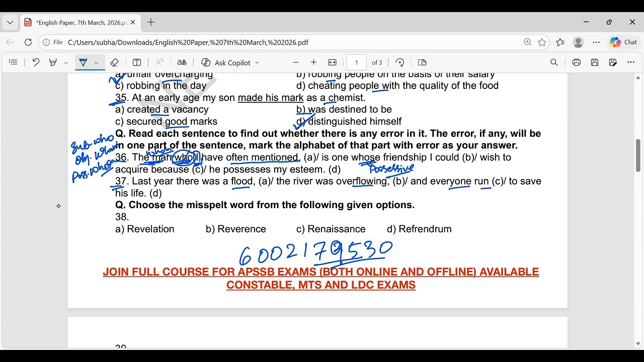Open the translate tool icon
Screen dimensions: 644x362
[182, 62]
